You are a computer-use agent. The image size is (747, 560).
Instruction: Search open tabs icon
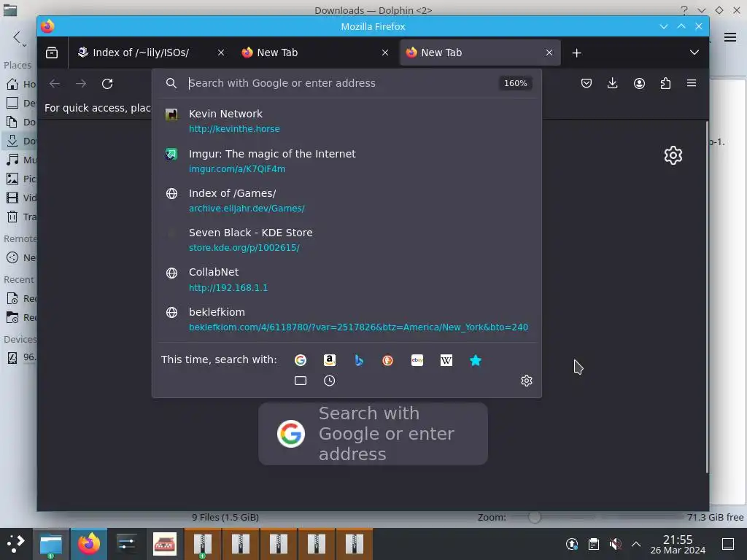pos(300,381)
